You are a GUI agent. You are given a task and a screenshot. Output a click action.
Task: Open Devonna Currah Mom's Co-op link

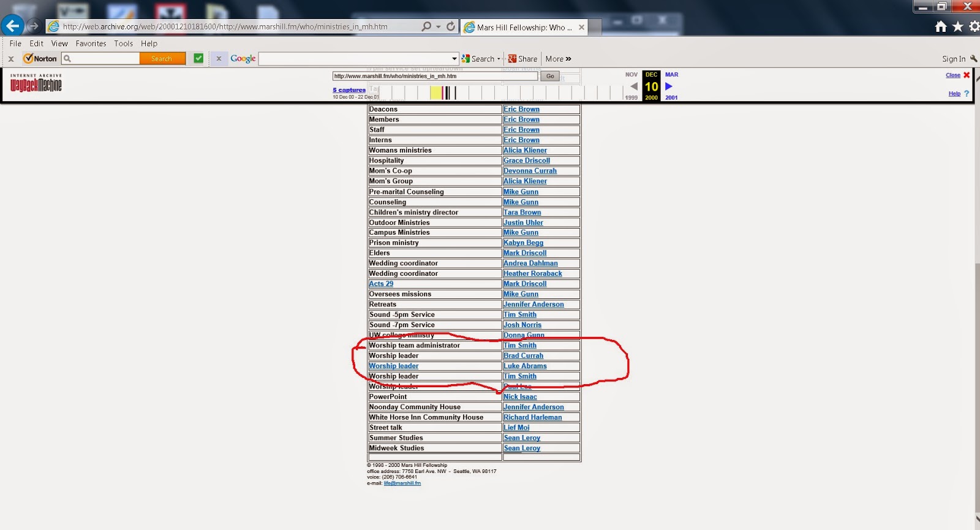pyautogui.click(x=530, y=171)
